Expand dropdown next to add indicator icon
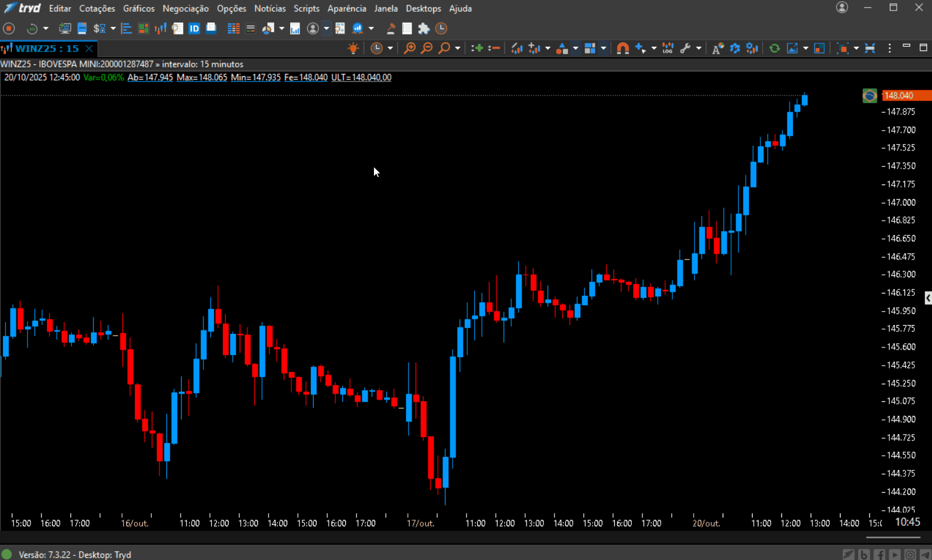Image resolution: width=932 pixels, height=560 pixels. tap(547, 49)
